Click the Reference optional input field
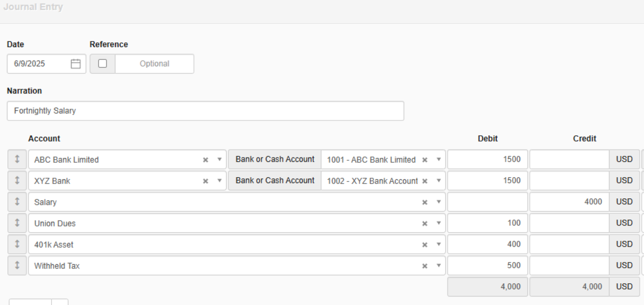This screenshot has width=644, height=305. tap(154, 64)
